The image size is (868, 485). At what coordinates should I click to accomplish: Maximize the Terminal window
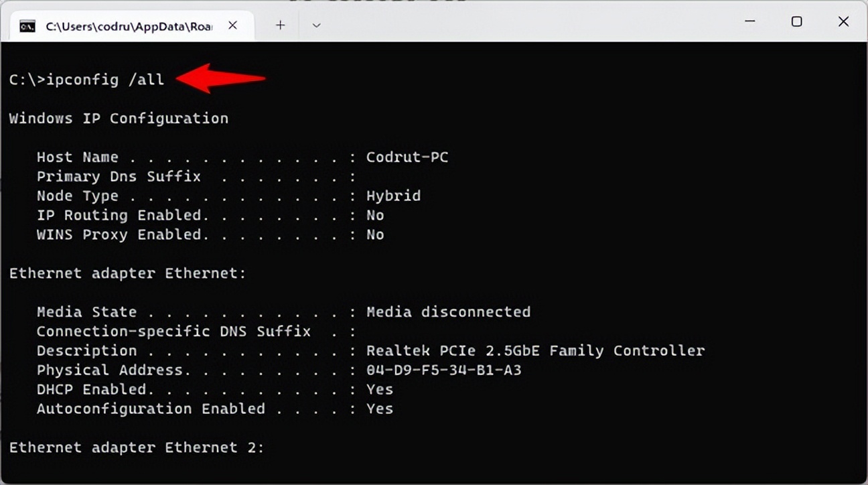click(796, 21)
